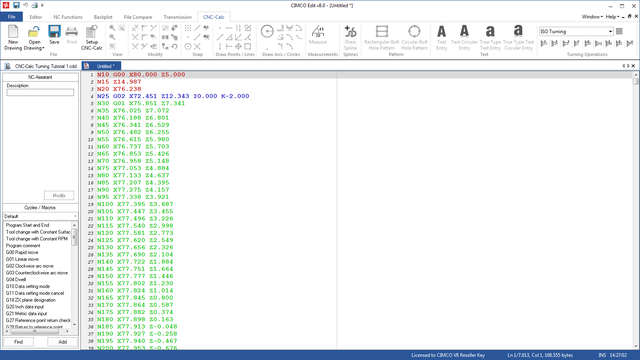Screen dimensions: 640x360
Task: Click quick-access save icon in title bar
Action: pos(16,5)
